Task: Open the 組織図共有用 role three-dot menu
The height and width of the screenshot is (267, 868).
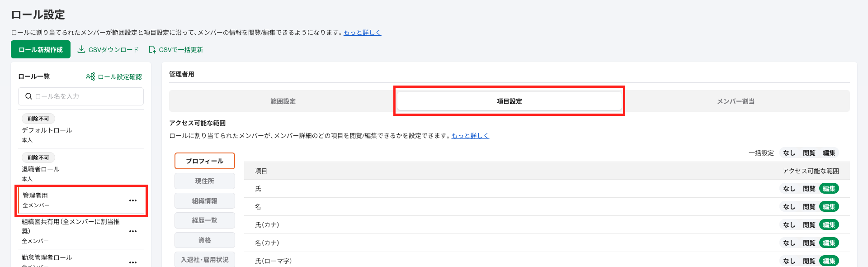Action: 133,231
